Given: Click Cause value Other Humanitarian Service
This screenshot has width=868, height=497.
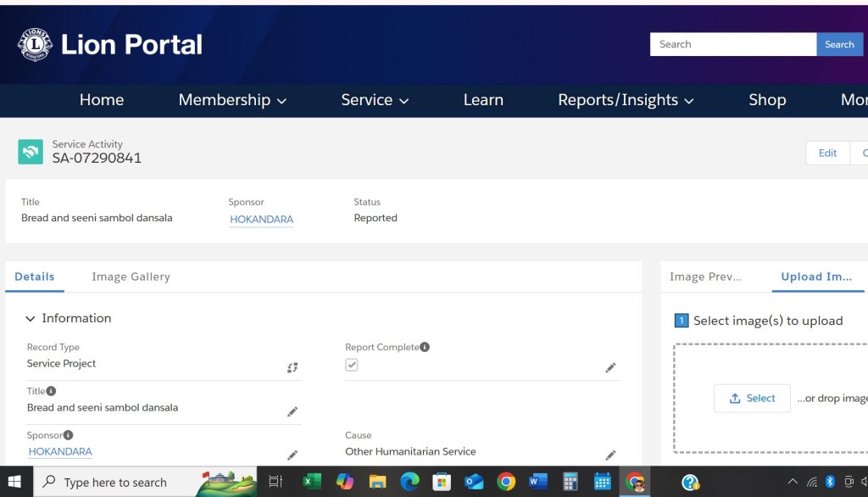Looking at the screenshot, I should (410, 451).
